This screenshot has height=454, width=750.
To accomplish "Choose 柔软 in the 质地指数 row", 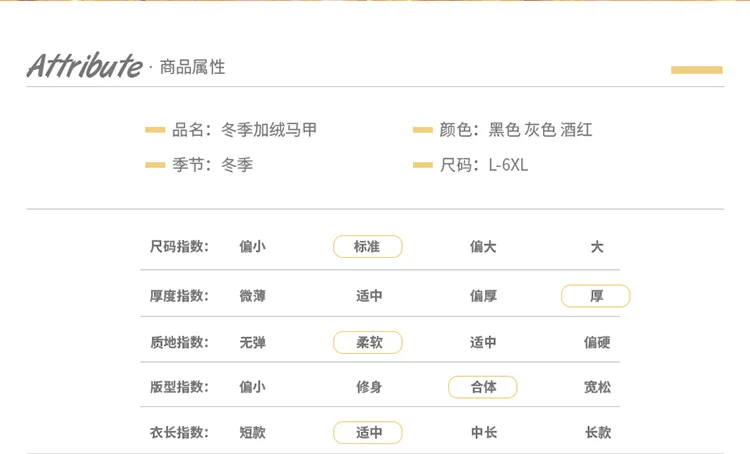I will [367, 343].
